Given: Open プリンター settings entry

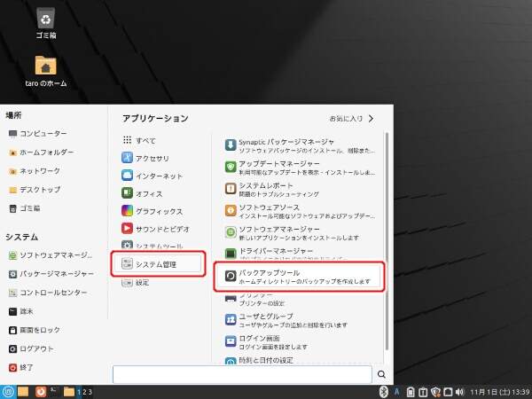Looking at the screenshot, I should click(x=254, y=299).
